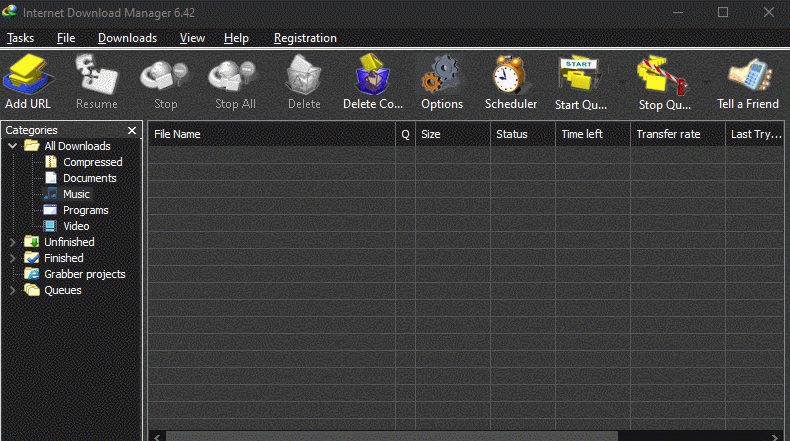Select the Documents category label
Viewport: 790px width, 441px height.
(90, 178)
